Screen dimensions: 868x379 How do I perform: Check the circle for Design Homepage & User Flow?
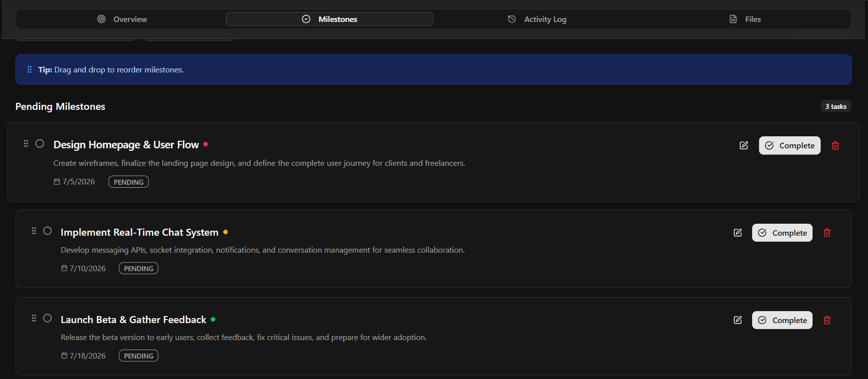click(x=40, y=144)
